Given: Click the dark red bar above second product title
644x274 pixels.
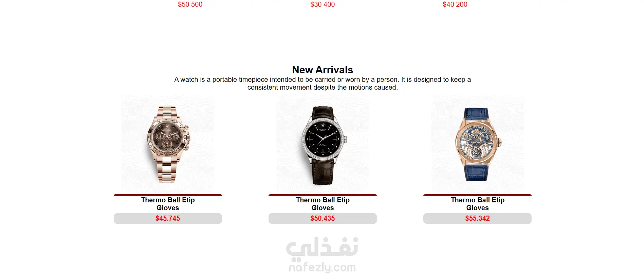Looking at the screenshot, I should point(323,195).
